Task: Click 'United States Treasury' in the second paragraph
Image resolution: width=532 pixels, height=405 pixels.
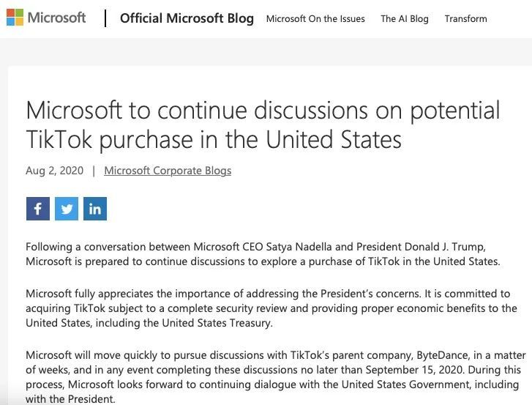Action: 217,323
